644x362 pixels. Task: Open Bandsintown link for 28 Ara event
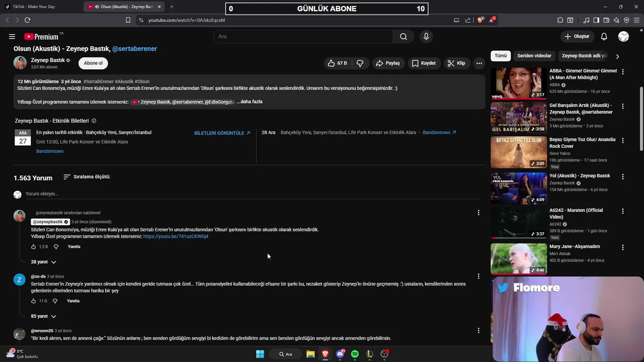[x=439, y=133]
